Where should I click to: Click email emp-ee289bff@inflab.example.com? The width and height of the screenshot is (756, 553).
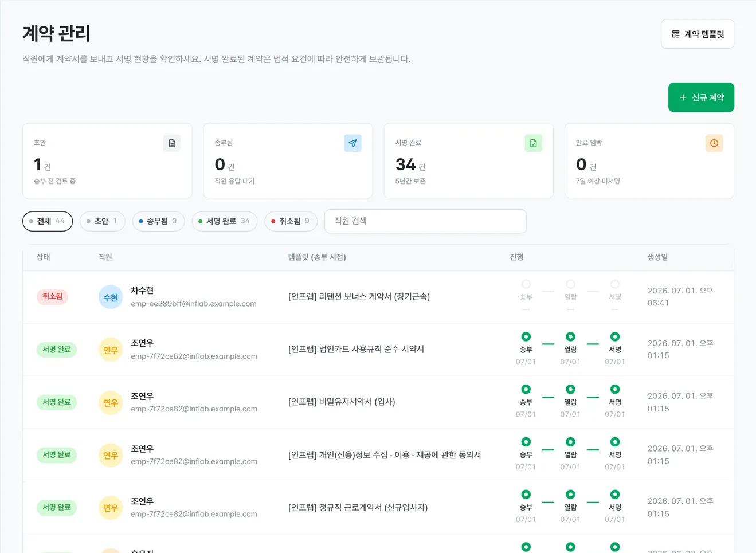click(194, 304)
